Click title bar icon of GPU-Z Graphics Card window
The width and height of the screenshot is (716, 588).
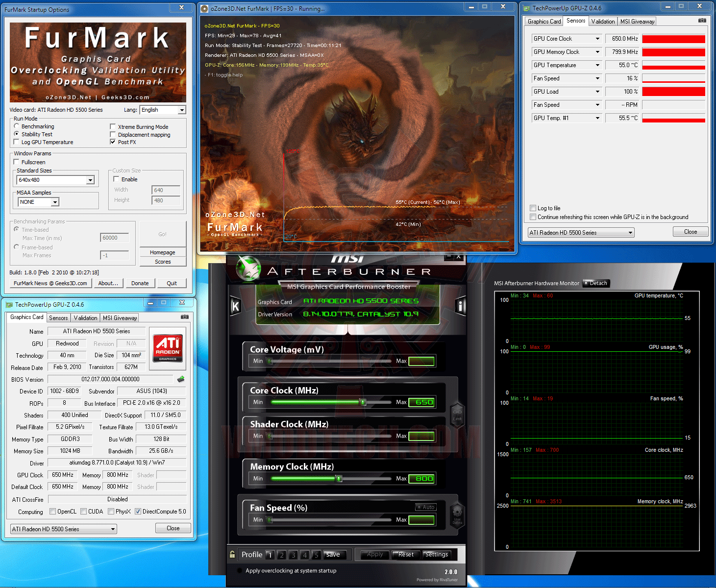click(9, 304)
